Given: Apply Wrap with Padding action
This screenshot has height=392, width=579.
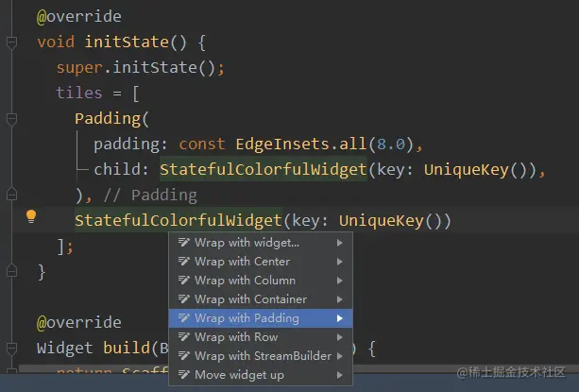Looking at the screenshot, I should (261, 318).
